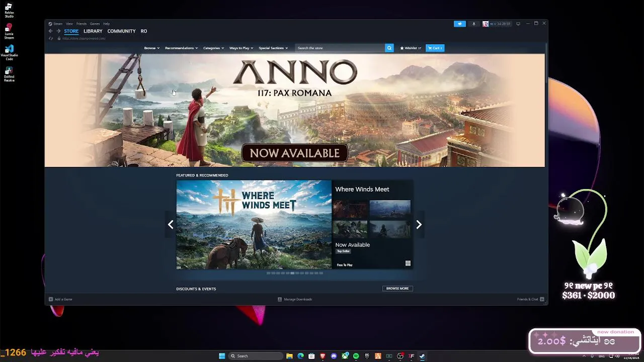Click the carousel page indicator dots
Image resolution: width=644 pixels, height=362 pixels.
(295, 273)
